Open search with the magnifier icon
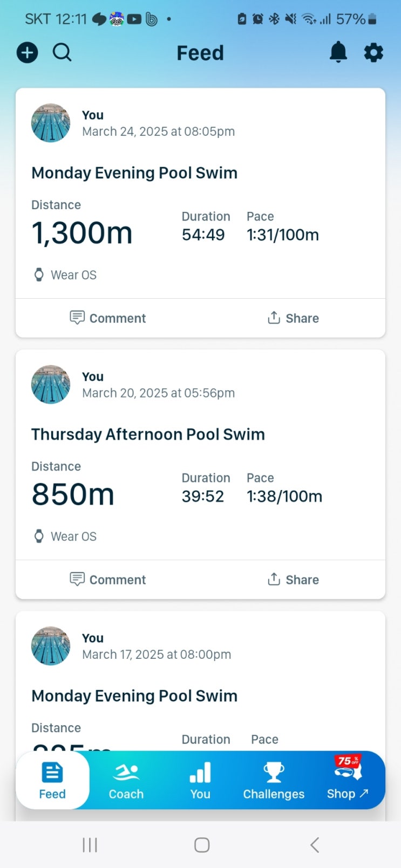 point(62,53)
